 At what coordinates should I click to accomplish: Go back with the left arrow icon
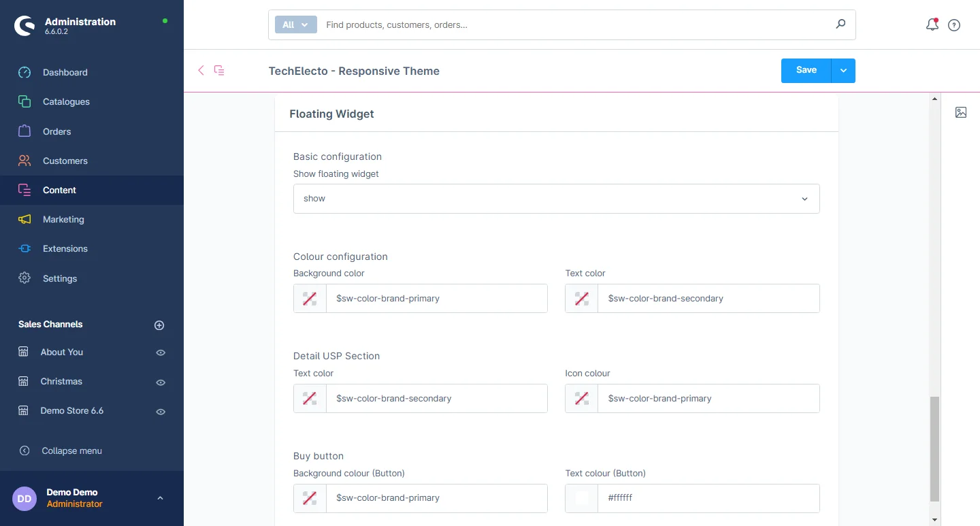(x=201, y=70)
